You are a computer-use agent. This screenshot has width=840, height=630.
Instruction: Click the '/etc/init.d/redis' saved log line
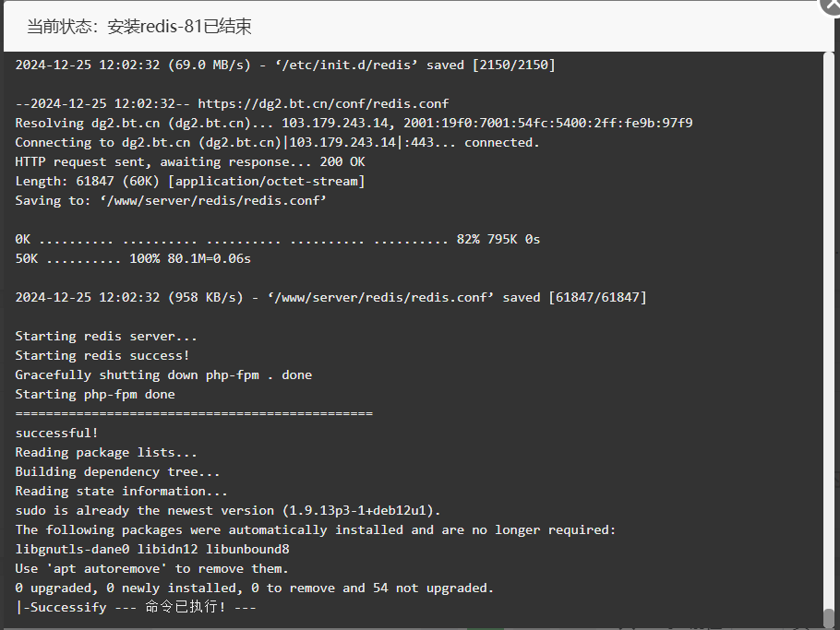pos(285,65)
